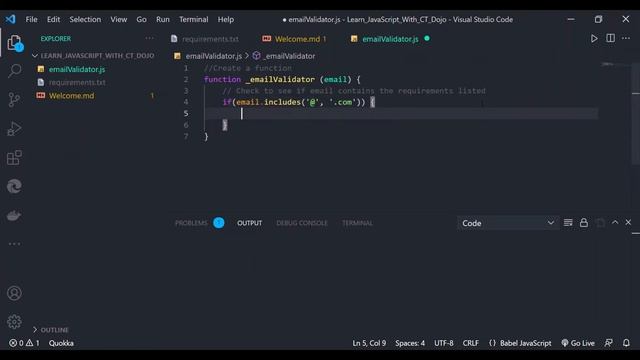640x360 pixels.
Task: Start server with Go Live button
Action: [x=578, y=343]
